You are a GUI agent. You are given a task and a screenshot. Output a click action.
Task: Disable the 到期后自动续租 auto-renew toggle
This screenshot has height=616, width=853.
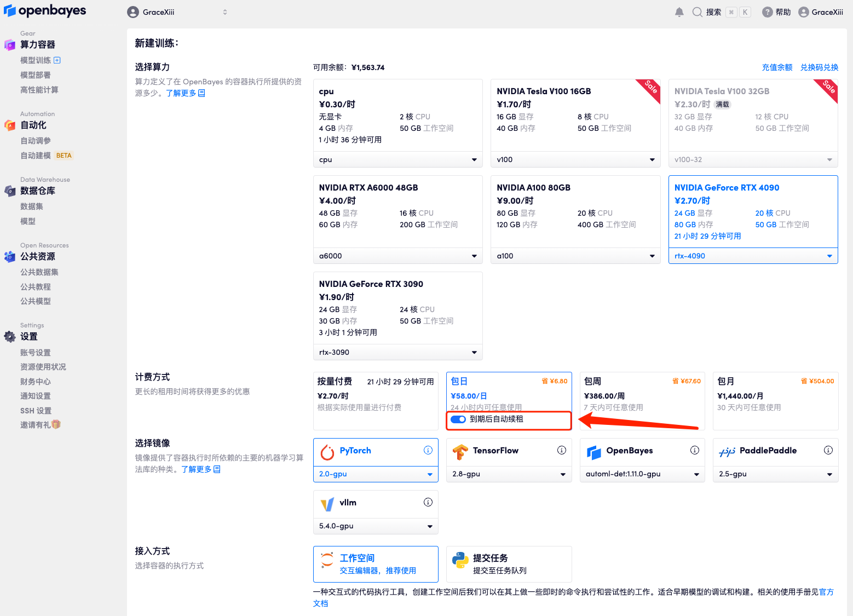[458, 419]
